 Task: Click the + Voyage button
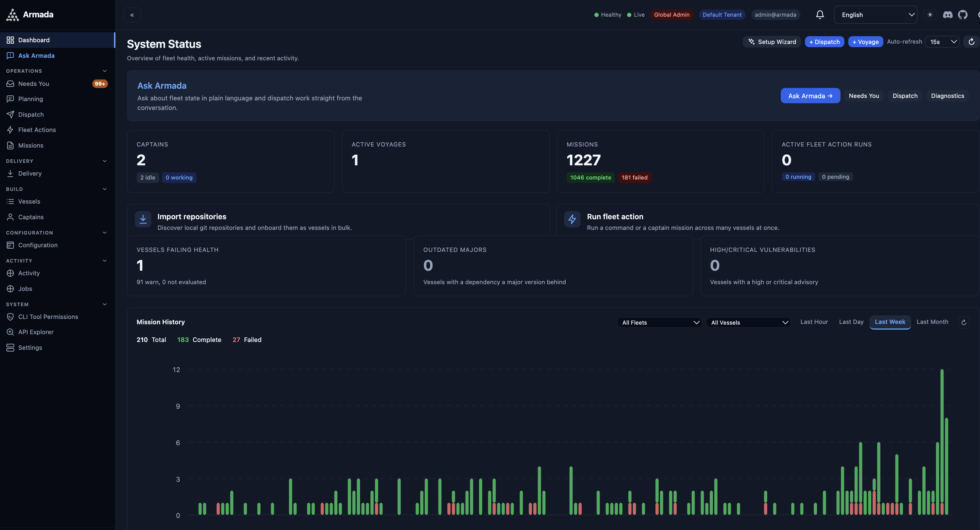point(866,42)
